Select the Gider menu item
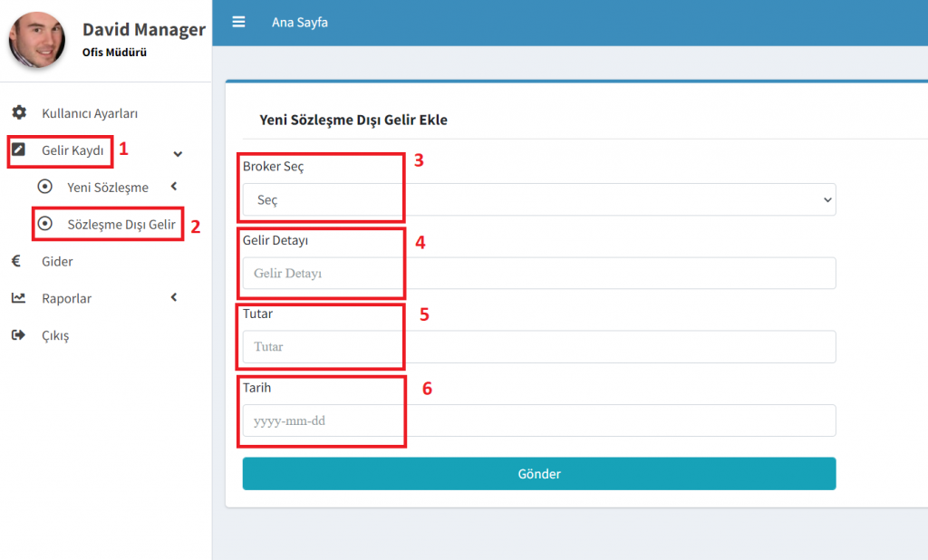 [57, 261]
